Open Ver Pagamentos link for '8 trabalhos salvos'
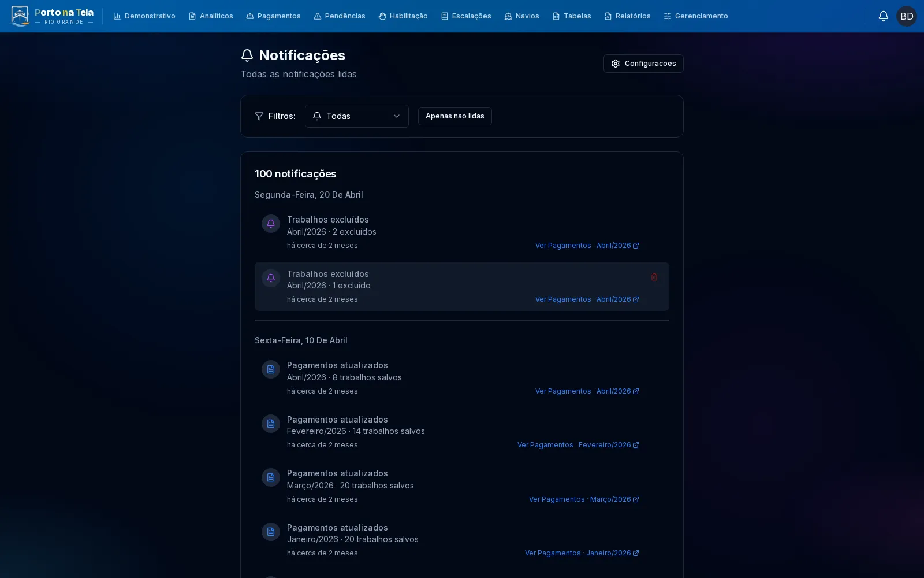This screenshot has width=924, height=578. [587, 391]
